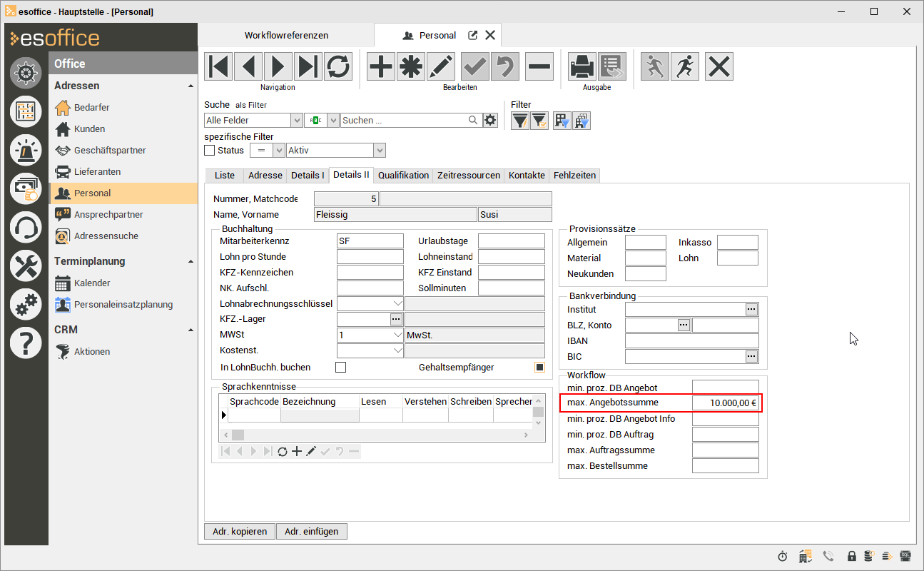Close the Personal tab
Screen dimensions: 924x571
490,35
